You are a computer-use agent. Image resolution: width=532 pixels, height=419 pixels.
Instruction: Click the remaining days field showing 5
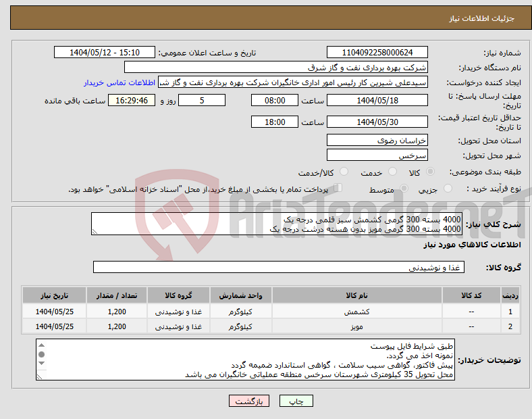point(202,101)
